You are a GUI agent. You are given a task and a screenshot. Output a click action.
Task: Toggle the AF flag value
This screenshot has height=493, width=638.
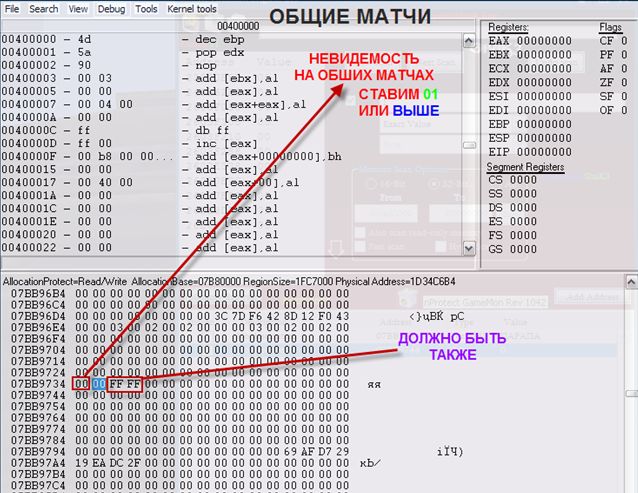624,69
